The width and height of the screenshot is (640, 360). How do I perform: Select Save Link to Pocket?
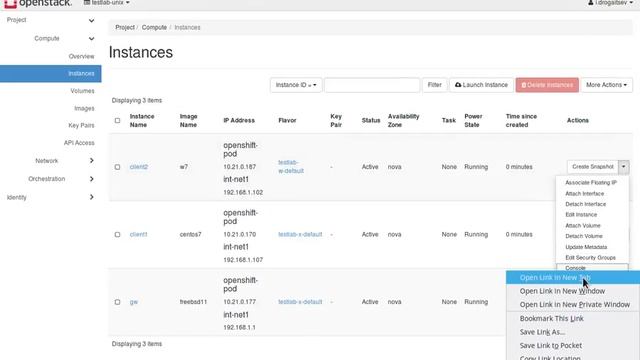coord(573,345)
